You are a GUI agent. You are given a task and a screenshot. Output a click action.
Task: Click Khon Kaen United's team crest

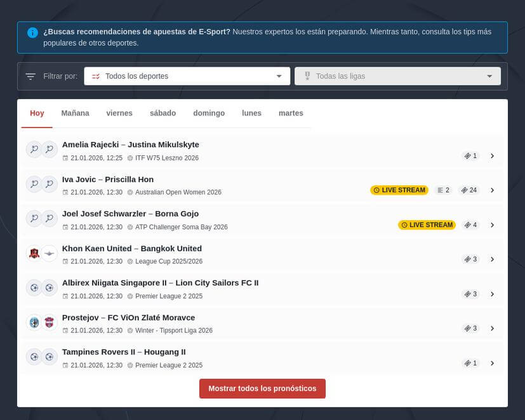tap(36, 252)
